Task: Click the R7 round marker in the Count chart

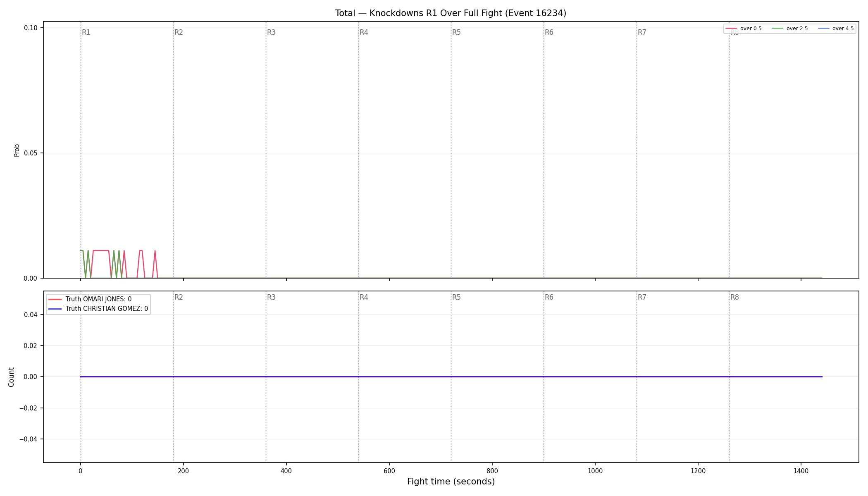Action: click(x=642, y=298)
